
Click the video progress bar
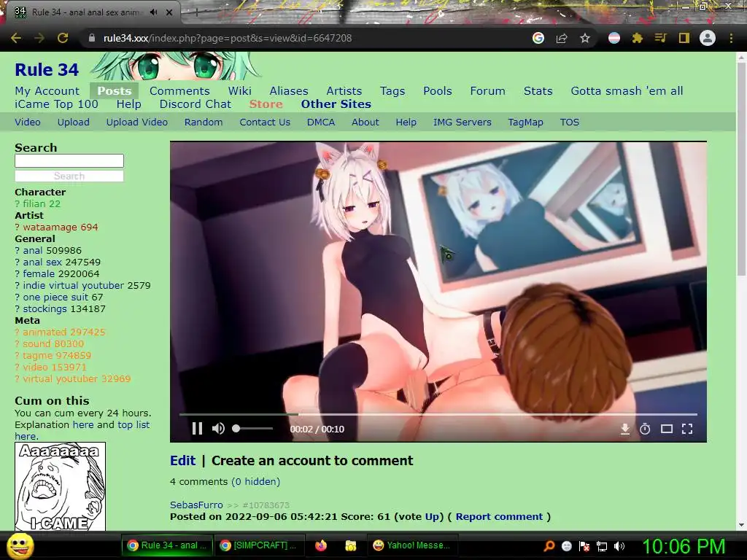pos(438,415)
